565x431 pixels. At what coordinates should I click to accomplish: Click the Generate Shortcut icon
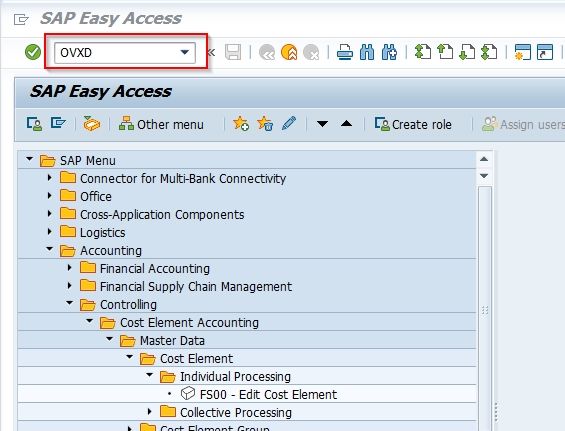pyautogui.click(x=545, y=52)
